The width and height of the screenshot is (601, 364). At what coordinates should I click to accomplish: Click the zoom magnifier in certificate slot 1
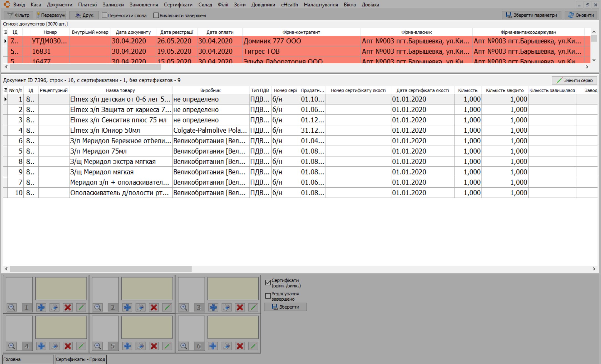pos(11,307)
